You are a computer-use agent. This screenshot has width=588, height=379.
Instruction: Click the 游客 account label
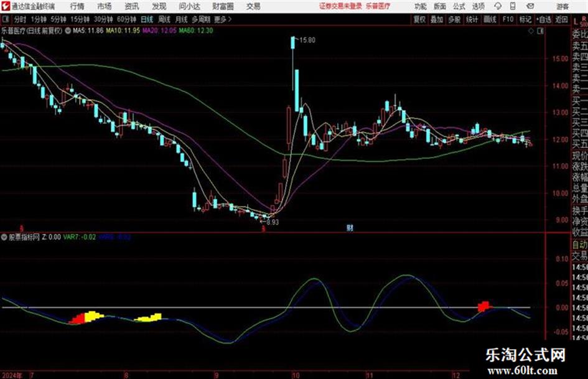(x=562, y=6)
